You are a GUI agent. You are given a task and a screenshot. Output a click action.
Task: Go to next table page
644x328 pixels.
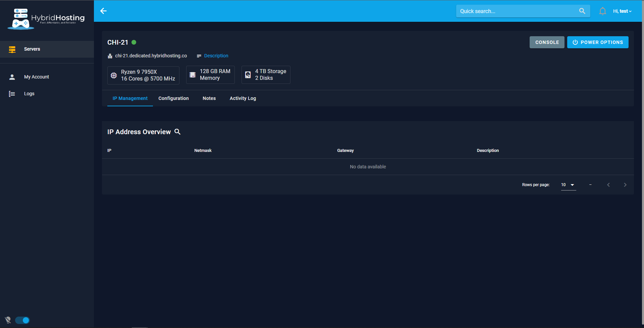625,185
